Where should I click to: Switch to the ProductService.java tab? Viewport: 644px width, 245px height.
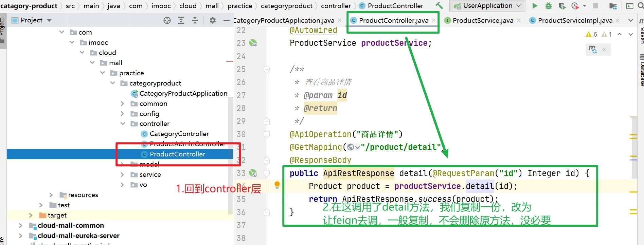(483, 21)
